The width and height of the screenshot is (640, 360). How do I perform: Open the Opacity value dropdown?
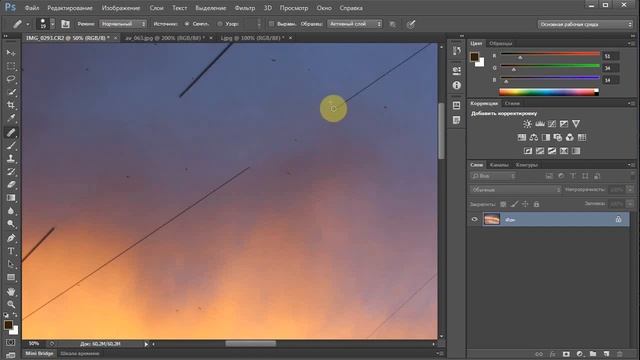630,190
